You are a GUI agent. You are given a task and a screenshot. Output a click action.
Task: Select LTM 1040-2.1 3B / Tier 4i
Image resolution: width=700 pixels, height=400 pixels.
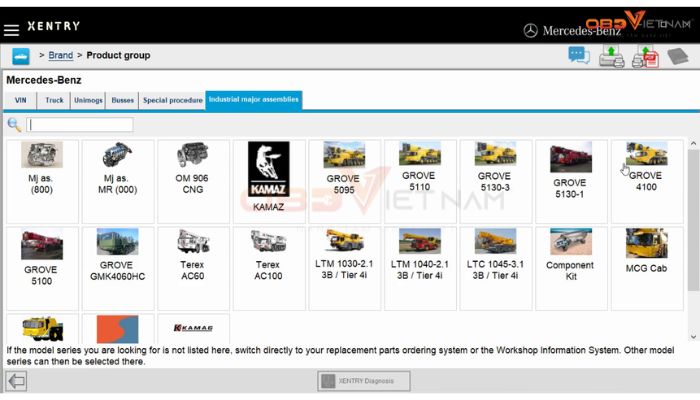pos(420,268)
